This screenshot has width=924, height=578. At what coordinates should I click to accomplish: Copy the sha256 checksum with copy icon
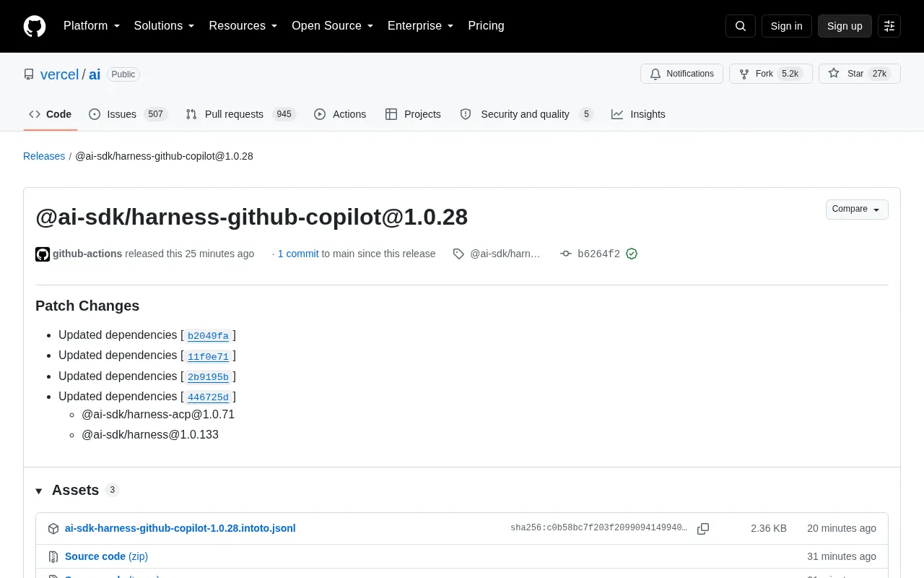point(703,529)
